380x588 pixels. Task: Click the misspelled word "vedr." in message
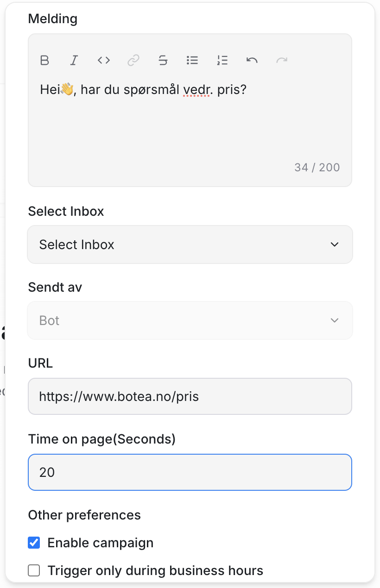point(196,89)
